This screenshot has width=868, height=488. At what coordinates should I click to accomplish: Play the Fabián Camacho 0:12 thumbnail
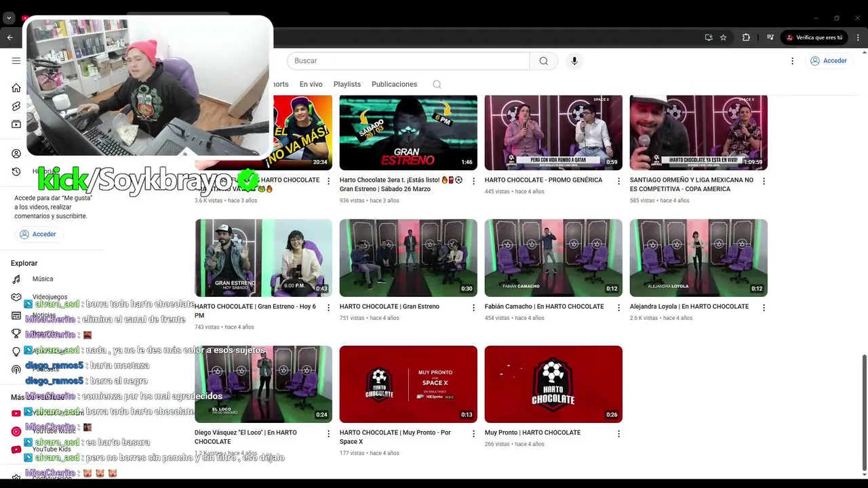(553, 258)
